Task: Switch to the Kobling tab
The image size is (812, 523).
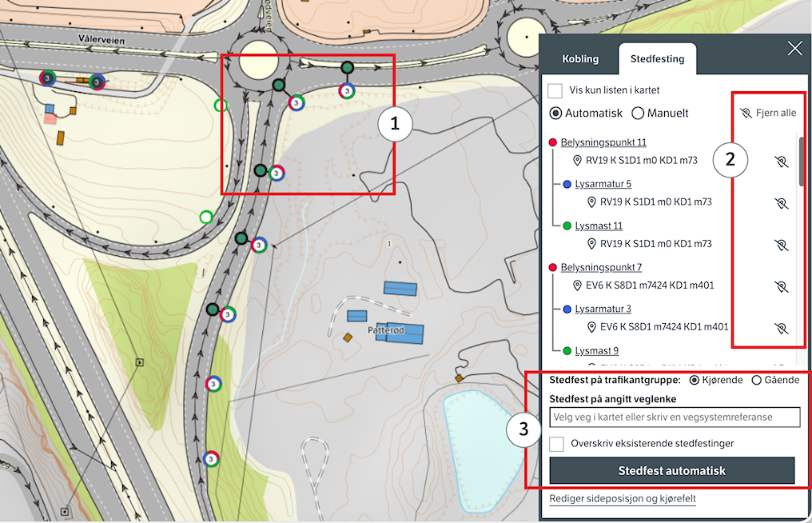Action: pyautogui.click(x=580, y=59)
